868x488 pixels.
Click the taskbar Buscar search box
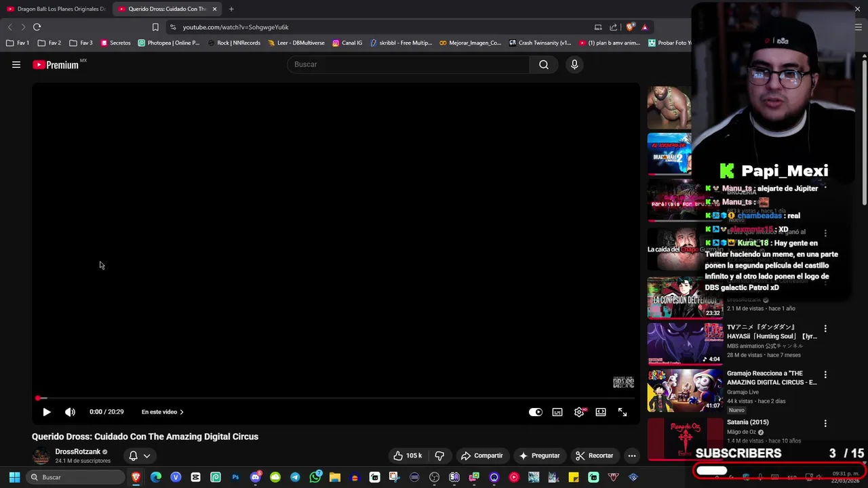tap(76, 477)
